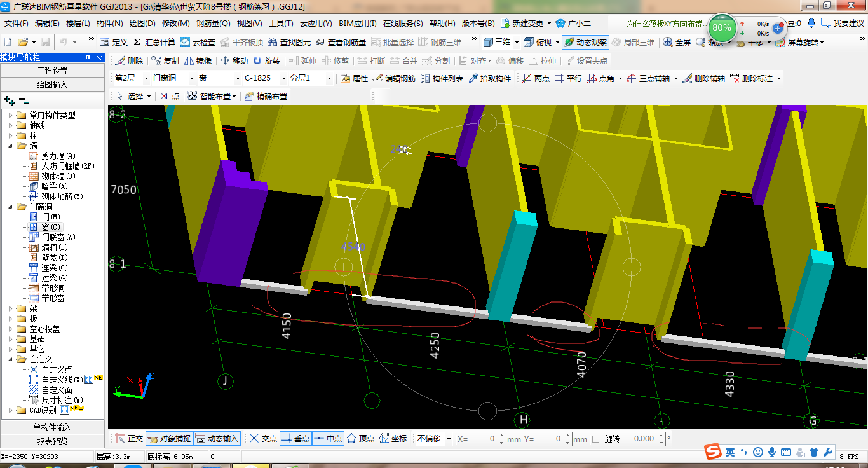
Task: Click the 绘图输入 panel button
Action: point(52,84)
